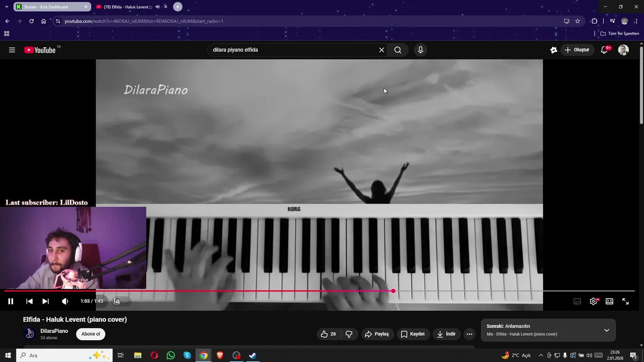
Task: Open Skype from the taskbar
Action: tap(187, 355)
